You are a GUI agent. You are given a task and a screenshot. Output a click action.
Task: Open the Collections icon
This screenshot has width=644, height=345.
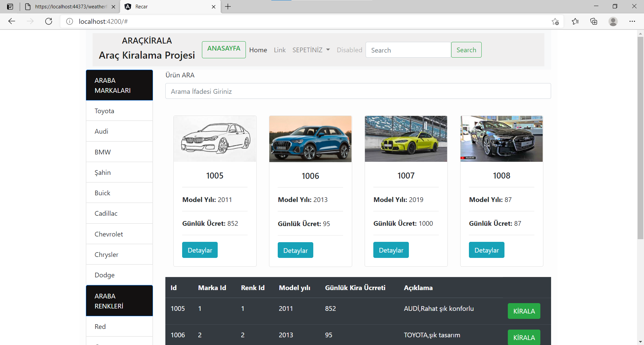coord(594,21)
